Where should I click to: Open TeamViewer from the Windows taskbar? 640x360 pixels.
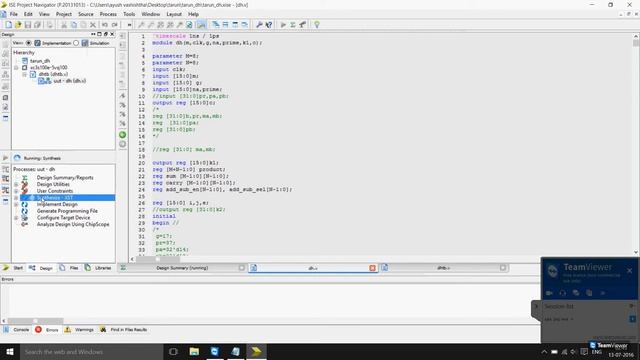[215, 351]
